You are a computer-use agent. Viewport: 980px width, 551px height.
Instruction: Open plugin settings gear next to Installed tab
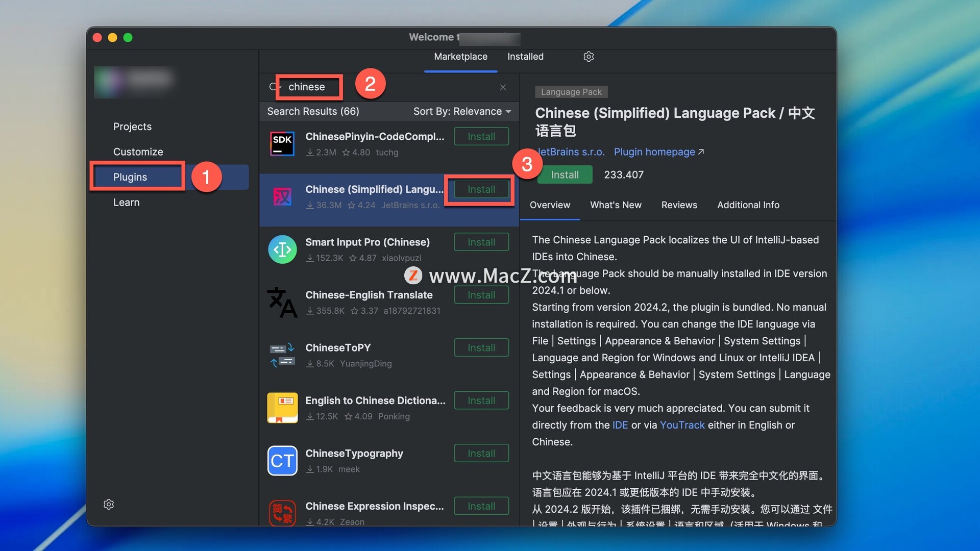(x=589, y=57)
